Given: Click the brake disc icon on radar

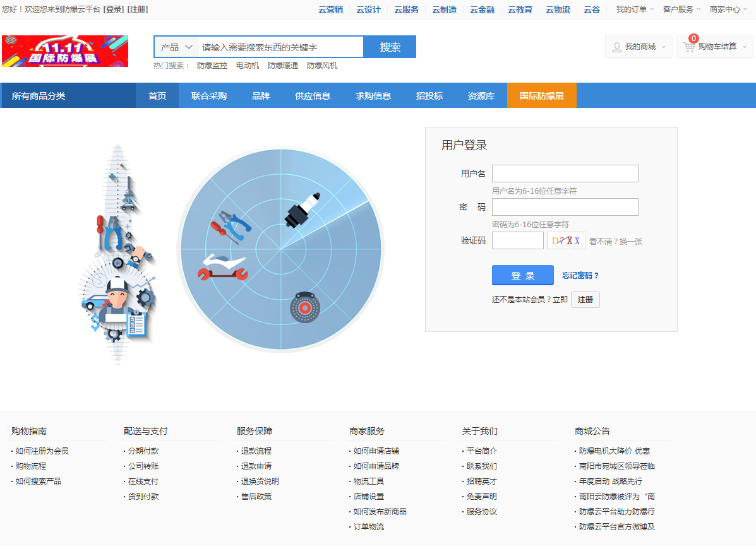Looking at the screenshot, I should pyautogui.click(x=305, y=308).
